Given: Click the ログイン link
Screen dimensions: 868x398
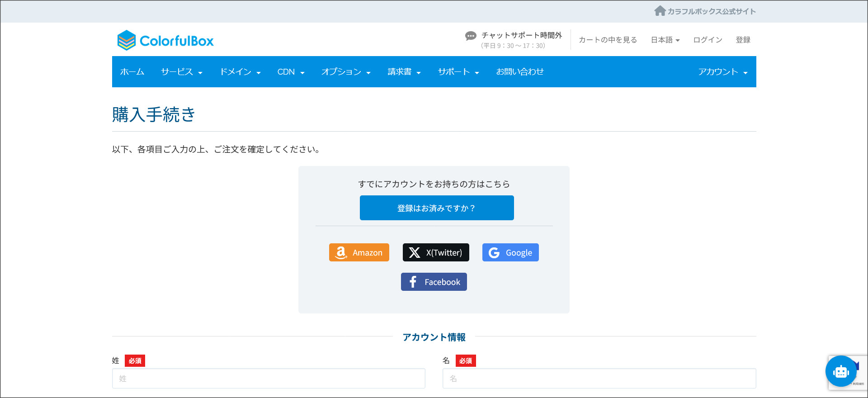Looking at the screenshot, I should 708,40.
